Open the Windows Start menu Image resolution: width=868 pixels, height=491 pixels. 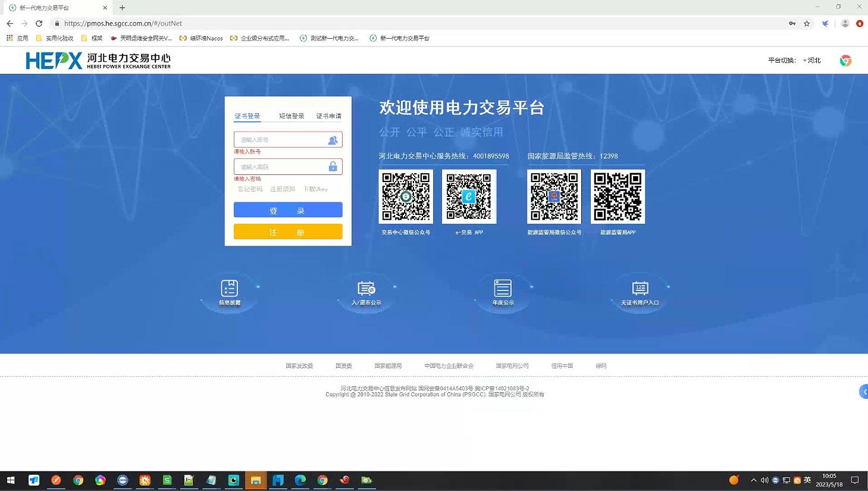(11, 480)
